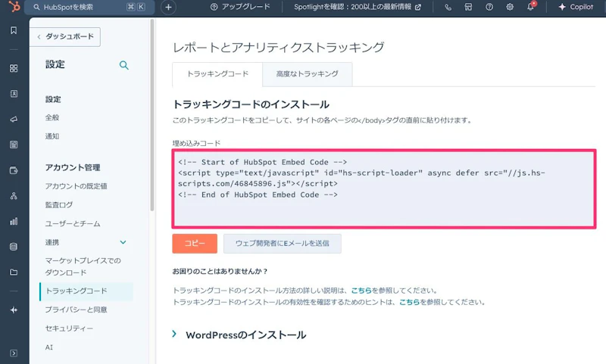
Task: Open the CRM contacts icon
Action: [x=14, y=94]
